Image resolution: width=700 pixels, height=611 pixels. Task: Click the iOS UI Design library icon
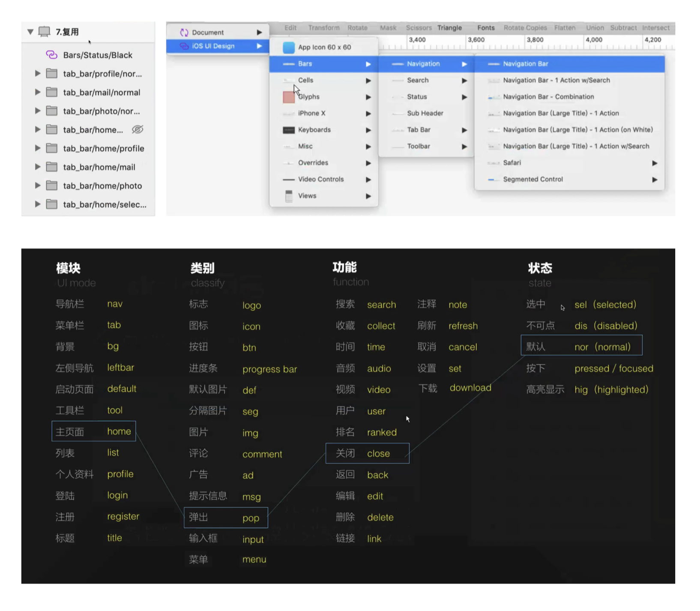(184, 46)
